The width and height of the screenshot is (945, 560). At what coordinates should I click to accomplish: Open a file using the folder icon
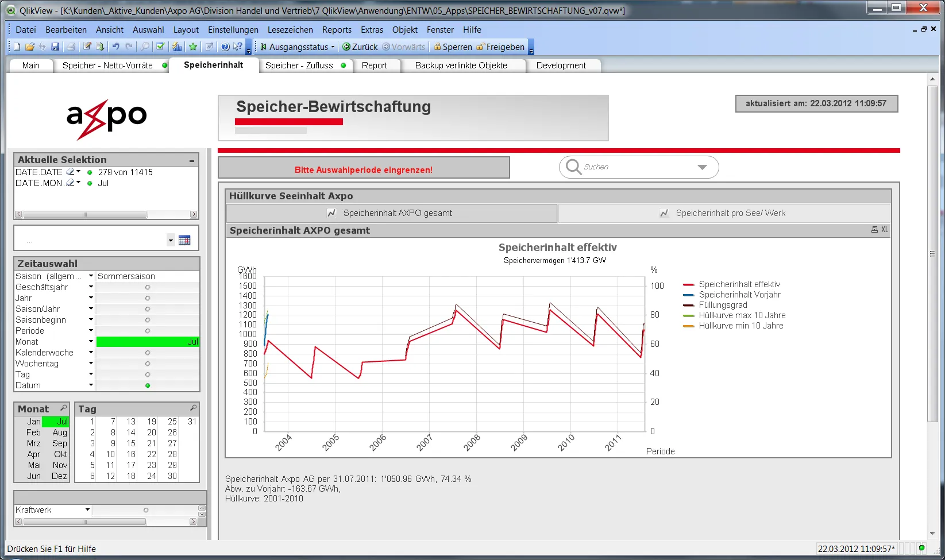point(30,47)
